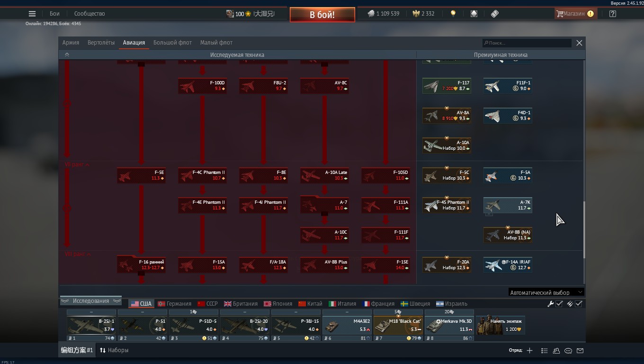Select the premium F11F-1 aircraft
Image resolution: width=644 pixels, height=364 pixels.
pos(508,86)
